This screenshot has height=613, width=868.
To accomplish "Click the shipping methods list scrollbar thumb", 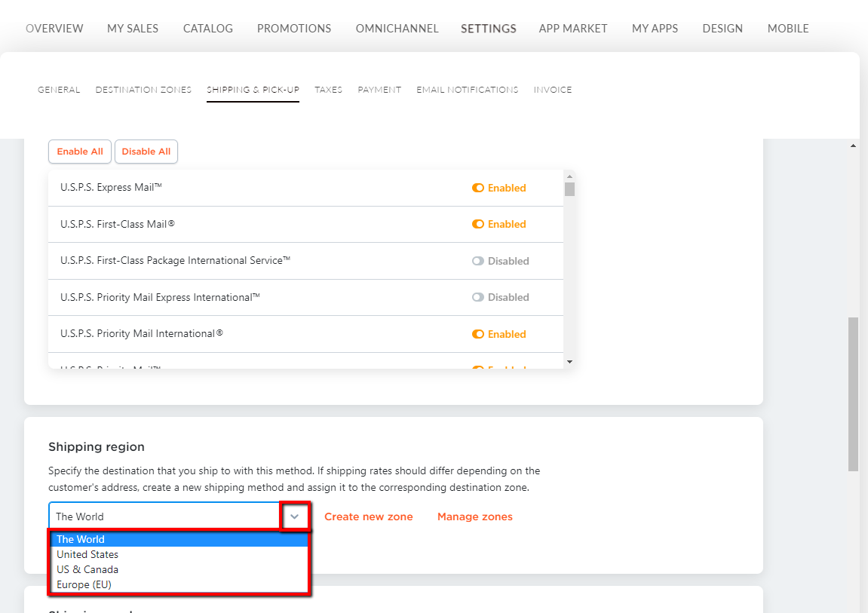I will pyautogui.click(x=569, y=189).
